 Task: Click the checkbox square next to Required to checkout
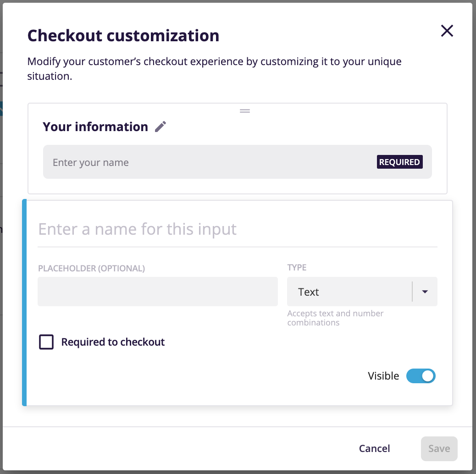46,342
